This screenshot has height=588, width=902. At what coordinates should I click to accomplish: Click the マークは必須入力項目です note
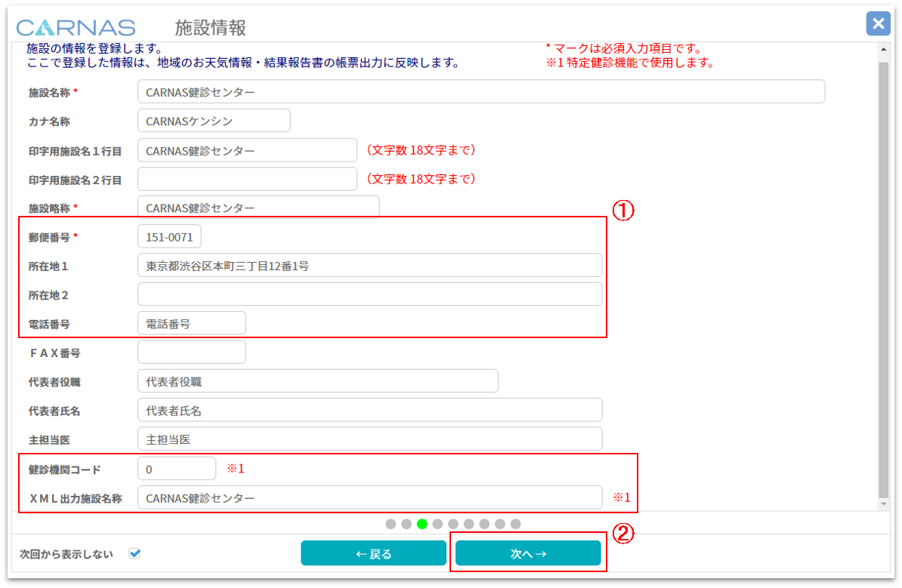click(x=626, y=48)
